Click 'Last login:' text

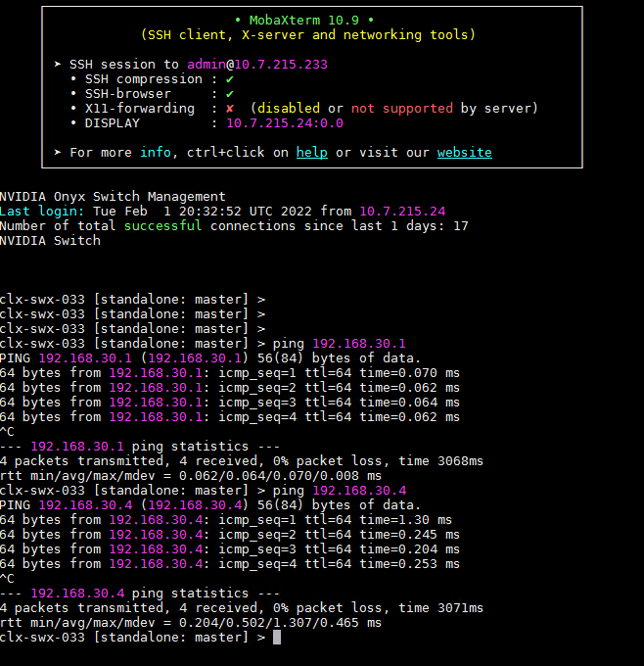(42, 212)
